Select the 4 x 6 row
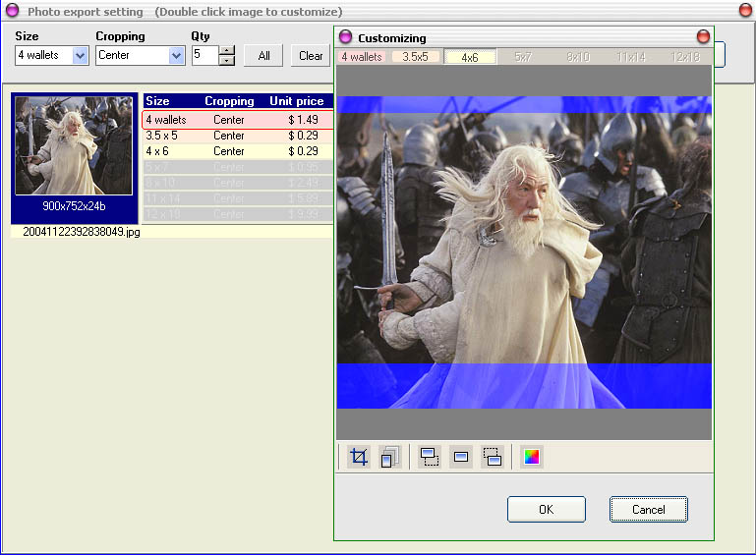The image size is (756, 555). (x=238, y=151)
